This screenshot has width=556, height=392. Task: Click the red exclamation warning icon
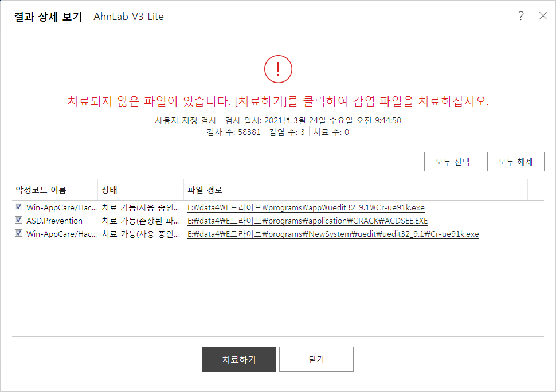tap(278, 69)
